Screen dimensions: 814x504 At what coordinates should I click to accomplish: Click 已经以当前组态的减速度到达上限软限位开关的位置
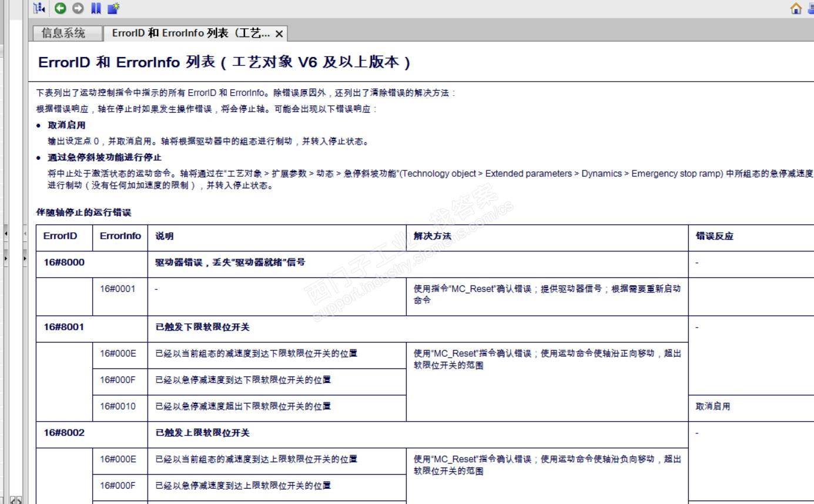pos(256,459)
